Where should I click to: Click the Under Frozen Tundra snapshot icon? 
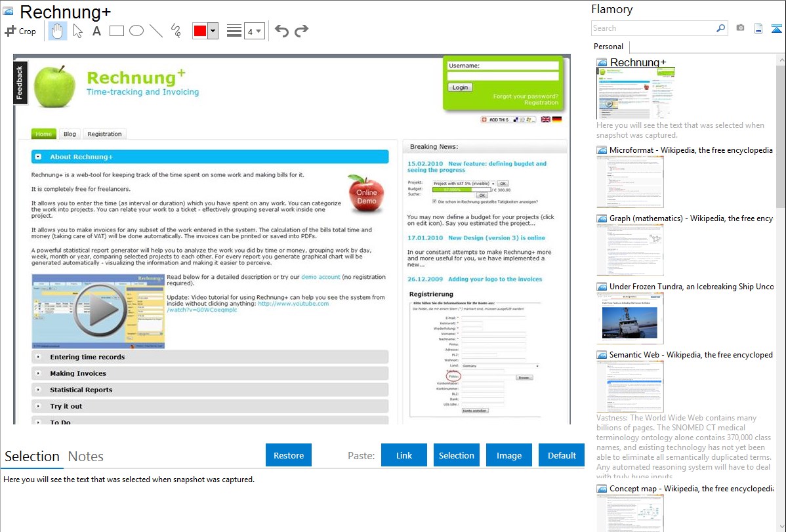click(602, 287)
